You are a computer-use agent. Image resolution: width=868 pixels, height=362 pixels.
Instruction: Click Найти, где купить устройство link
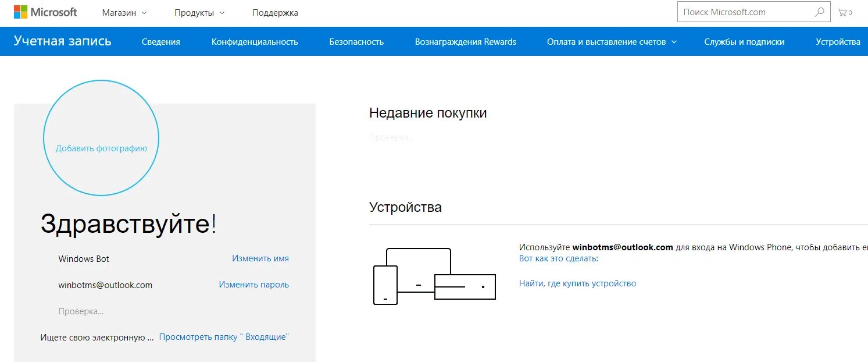[577, 283]
